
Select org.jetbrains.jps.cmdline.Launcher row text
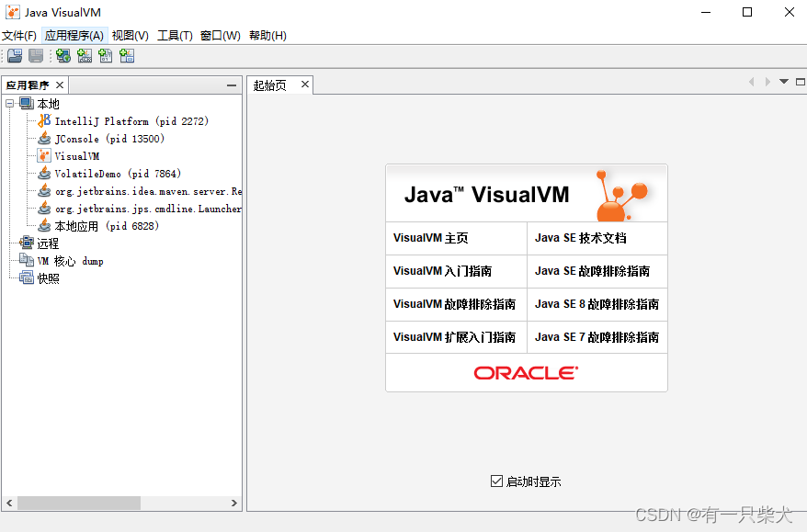[148, 209]
